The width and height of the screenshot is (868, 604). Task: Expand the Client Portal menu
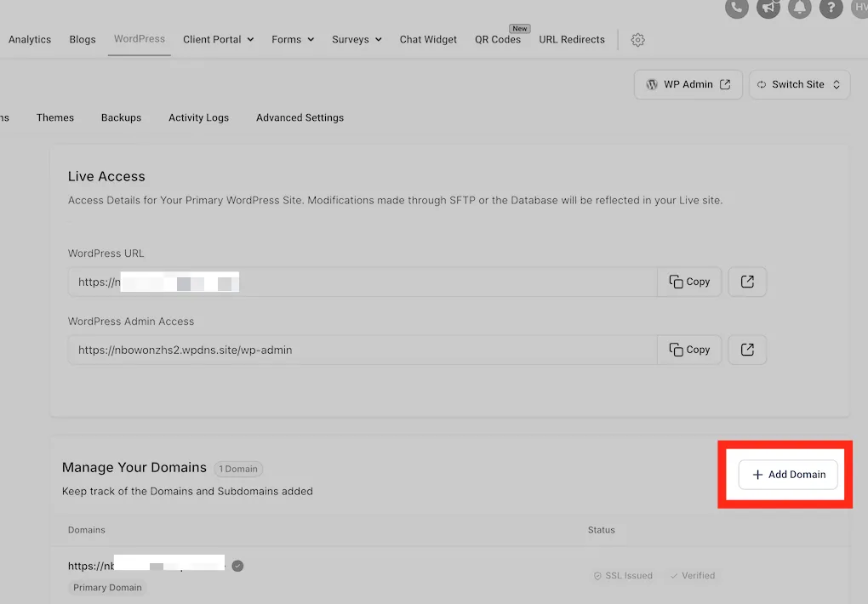click(218, 40)
